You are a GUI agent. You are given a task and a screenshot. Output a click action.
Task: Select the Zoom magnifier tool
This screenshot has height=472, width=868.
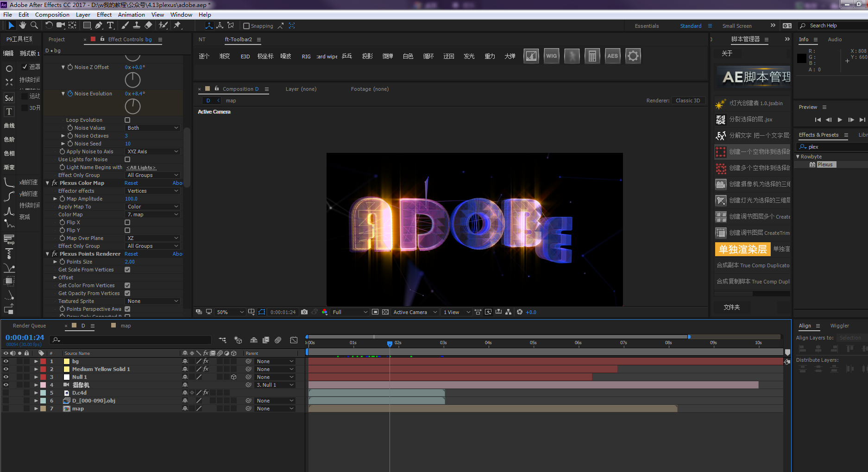34,25
